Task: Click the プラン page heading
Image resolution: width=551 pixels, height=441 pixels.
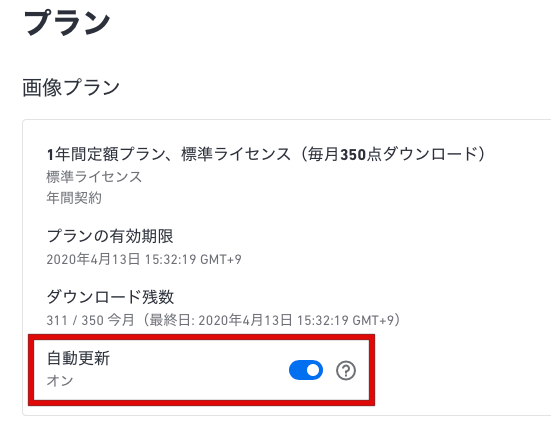Action: click(x=67, y=22)
